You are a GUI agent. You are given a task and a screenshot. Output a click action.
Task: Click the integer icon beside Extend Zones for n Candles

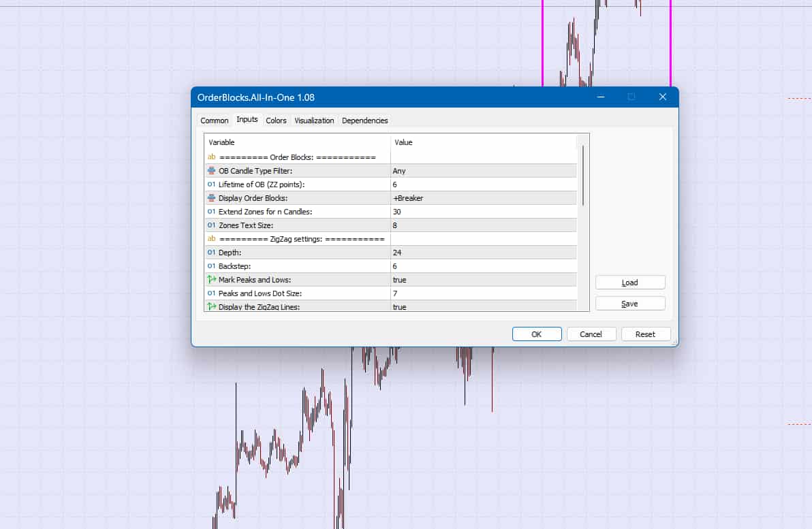211,212
